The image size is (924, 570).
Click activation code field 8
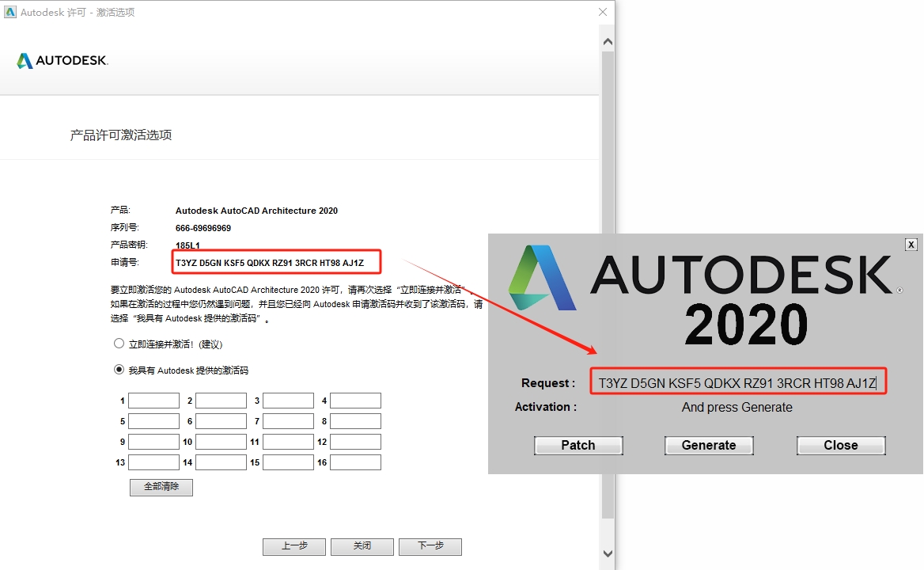pos(355,421)
